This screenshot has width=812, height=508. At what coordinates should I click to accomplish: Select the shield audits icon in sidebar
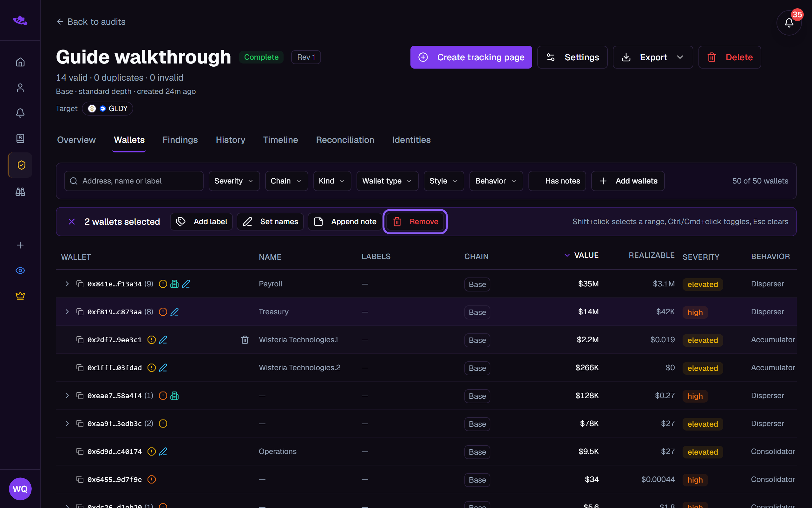click(21, 165)
